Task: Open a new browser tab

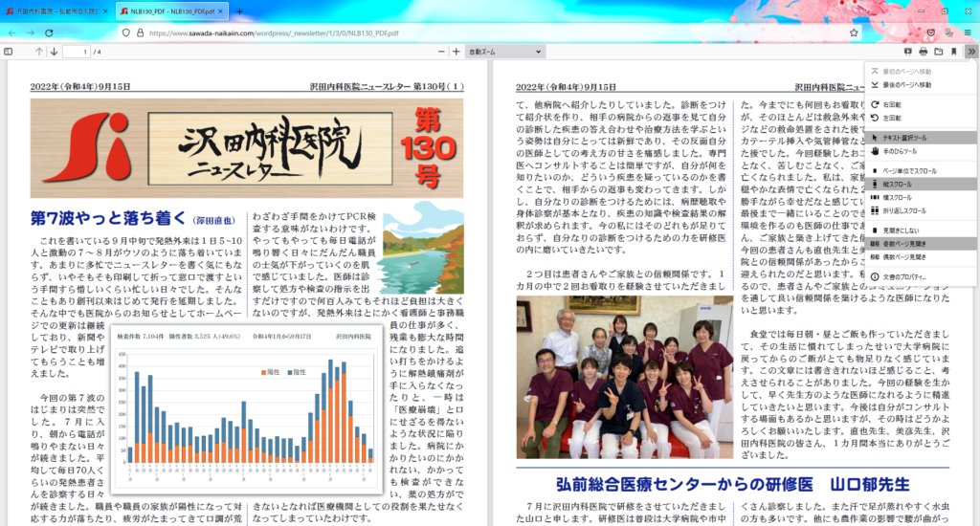Action: pyautogui.click(x=239, y=11)
